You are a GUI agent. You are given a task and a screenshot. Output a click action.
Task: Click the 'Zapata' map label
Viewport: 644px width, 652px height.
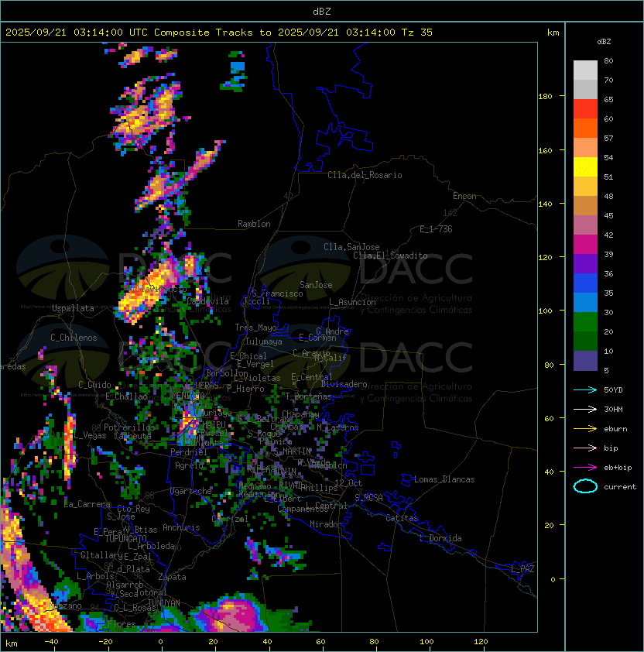pos(172,577)
